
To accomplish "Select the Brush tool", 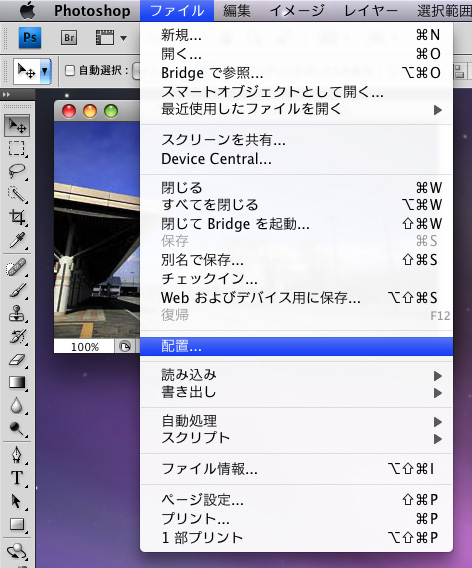I will (17, 291).
